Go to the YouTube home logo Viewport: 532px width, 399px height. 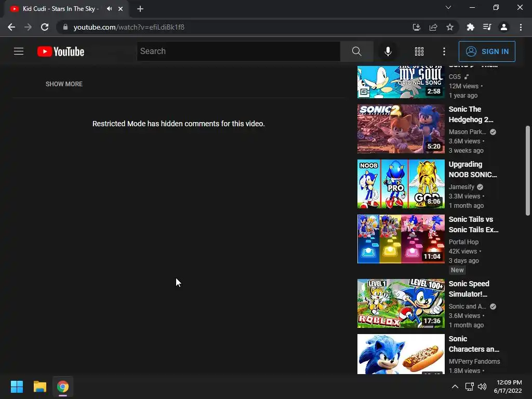pos(61,51)
